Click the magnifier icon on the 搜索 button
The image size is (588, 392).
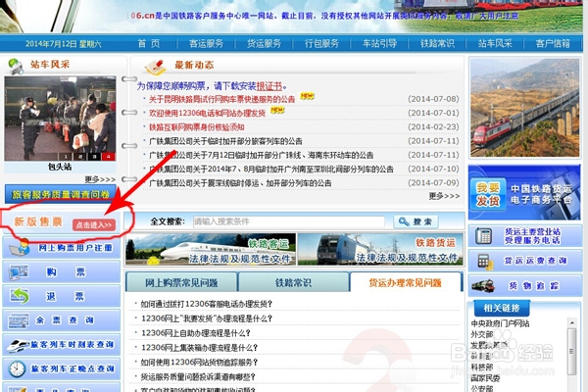click(x=404, y=221)
